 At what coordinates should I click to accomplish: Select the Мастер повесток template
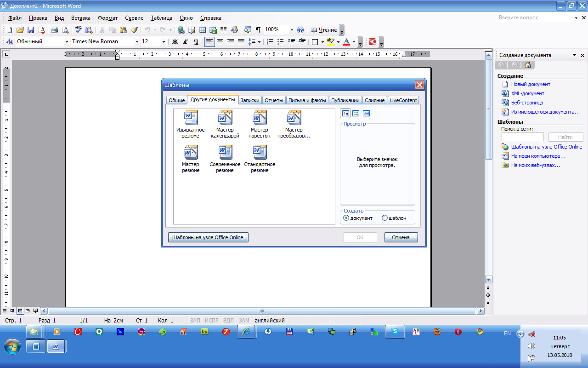point(260,125)
